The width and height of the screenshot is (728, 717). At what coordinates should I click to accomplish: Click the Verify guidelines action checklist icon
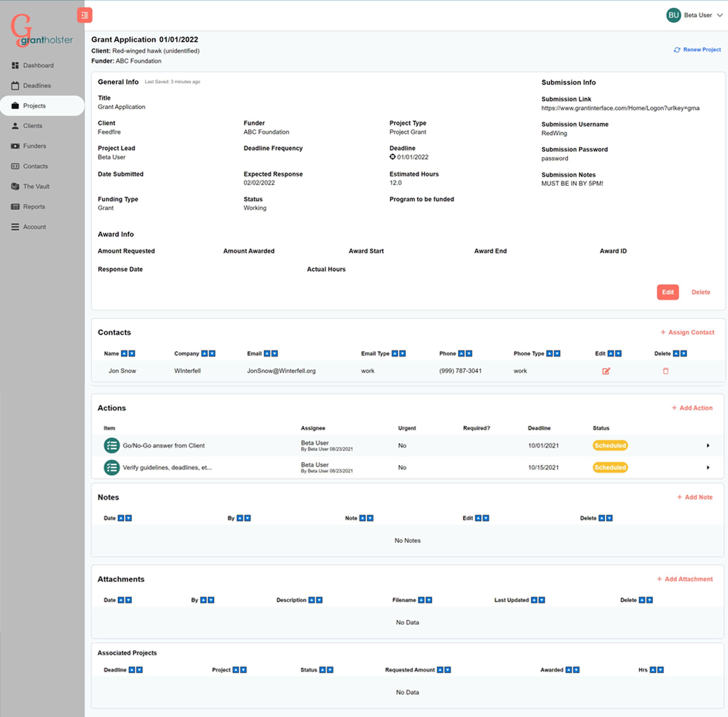[x=111, y=467]
